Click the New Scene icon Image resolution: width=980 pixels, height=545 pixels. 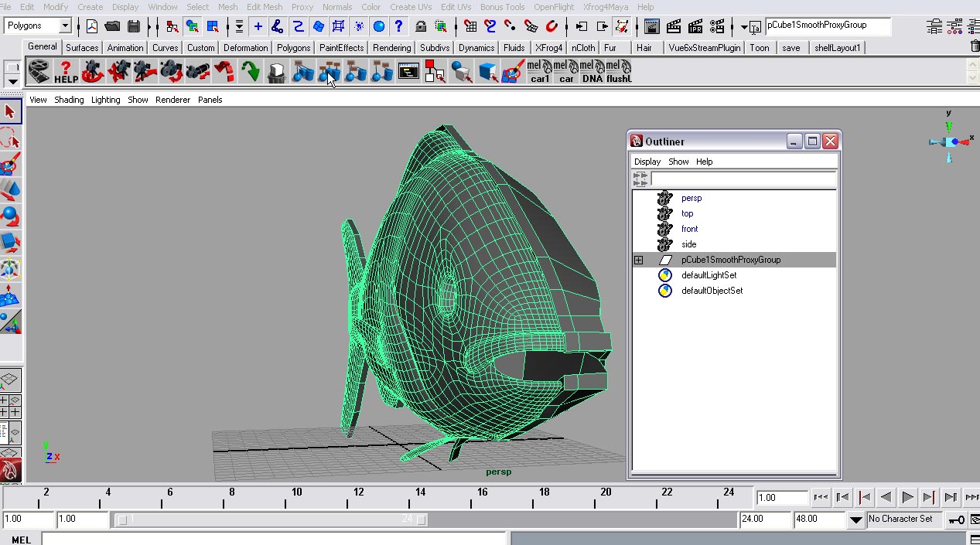point(91,26)
